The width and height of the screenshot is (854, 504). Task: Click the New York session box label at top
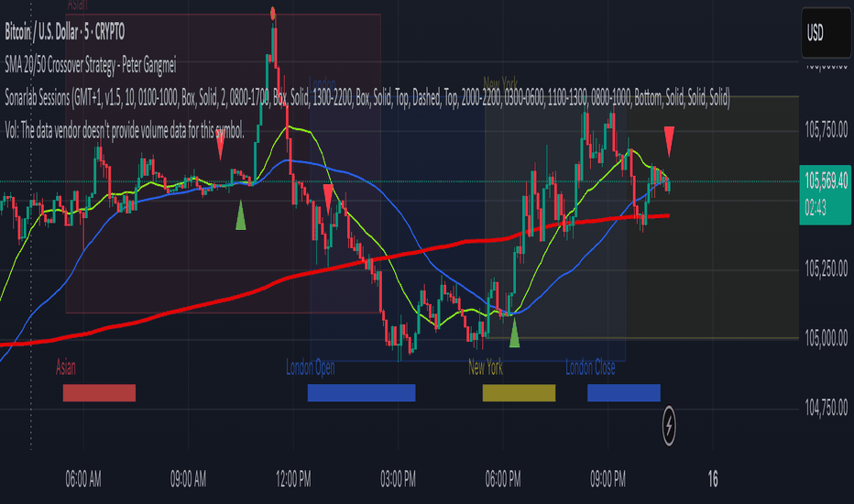coord(500,84)
